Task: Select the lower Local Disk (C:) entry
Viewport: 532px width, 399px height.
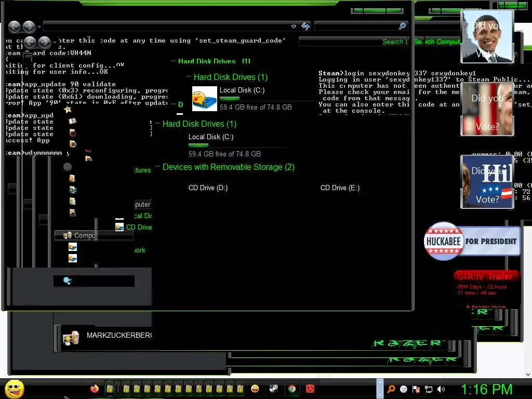Action: pyautogui.click(x=211, y=137)
